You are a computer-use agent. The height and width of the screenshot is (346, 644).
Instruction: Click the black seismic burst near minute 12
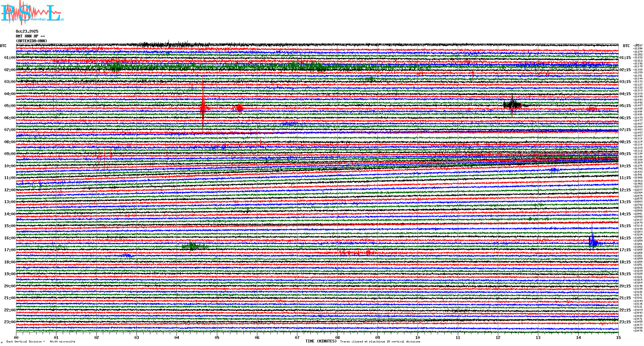click(x=512, y=105)
